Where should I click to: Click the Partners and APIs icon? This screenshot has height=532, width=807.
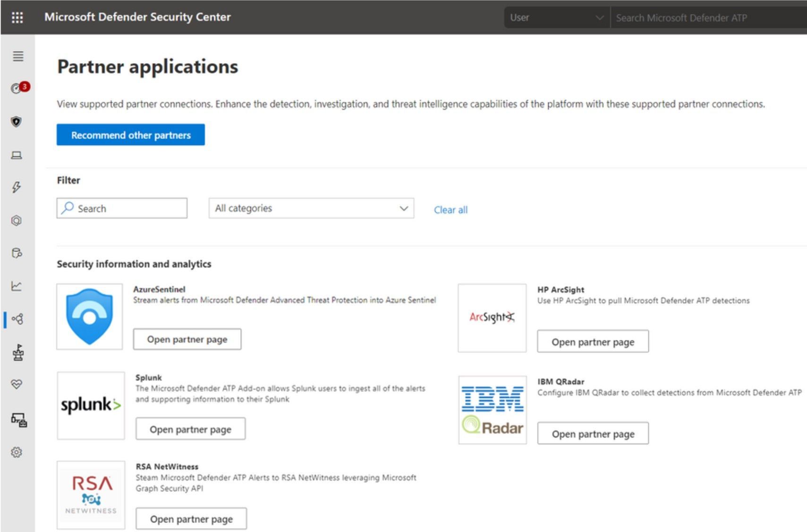[x=17, y=319]
